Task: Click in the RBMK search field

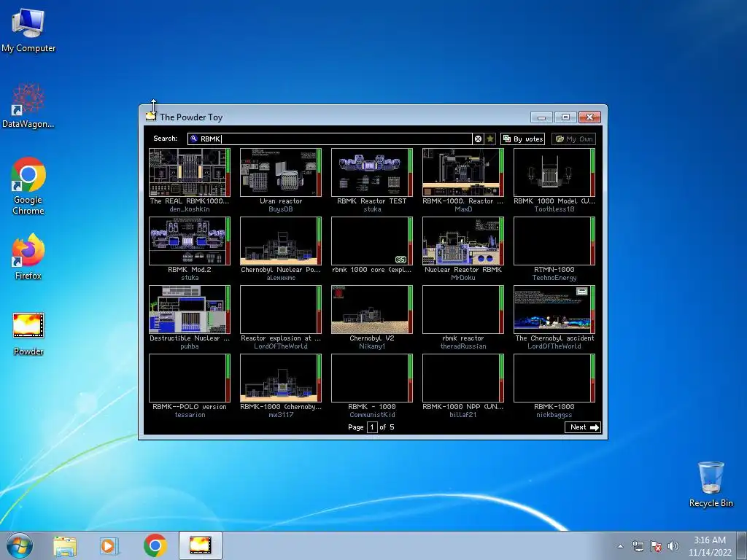Action: click(330, 139)
